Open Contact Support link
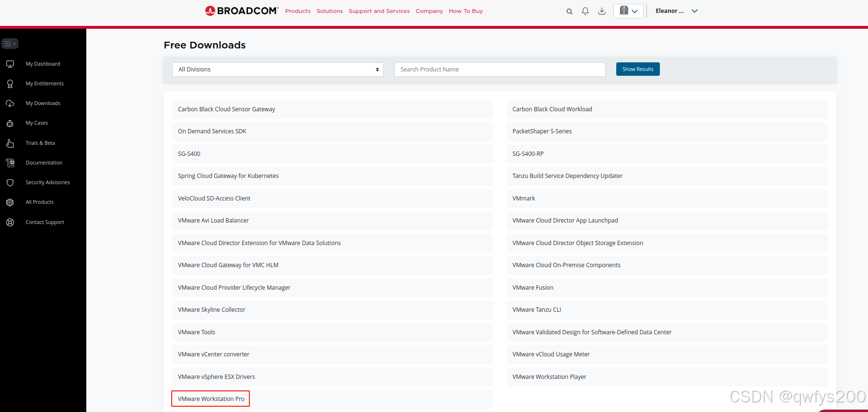Screen dimensions: 868x412 coord(45,222)
